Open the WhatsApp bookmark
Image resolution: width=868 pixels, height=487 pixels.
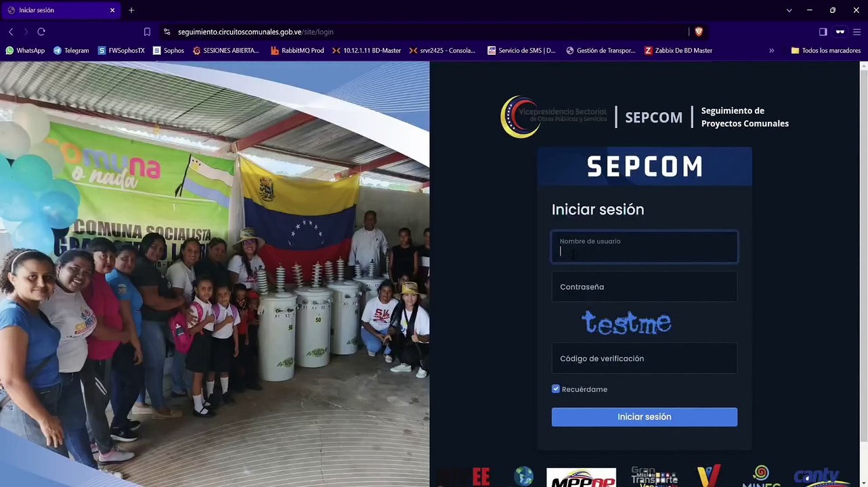click(x=25, y=51)
